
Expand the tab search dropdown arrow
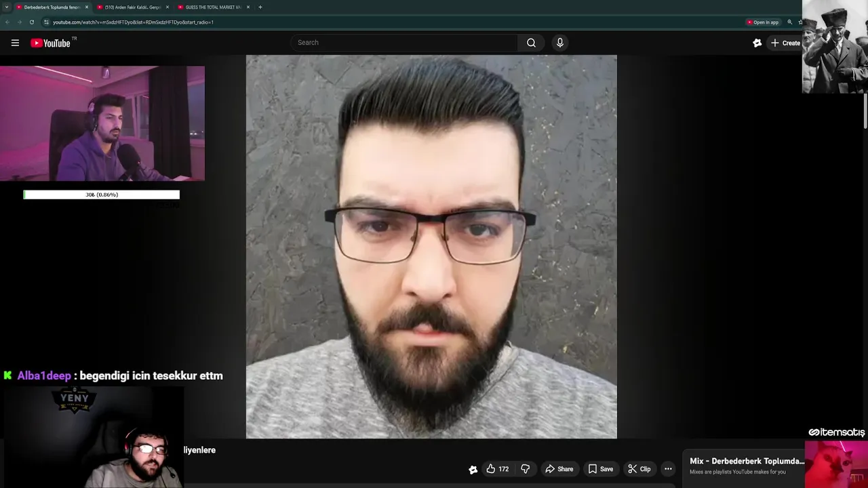(x=6, y=7)
